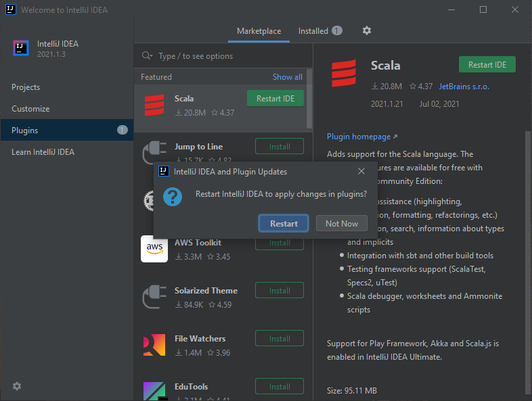Click the Scala plugin icon in featured list

[x=154, y=105]
